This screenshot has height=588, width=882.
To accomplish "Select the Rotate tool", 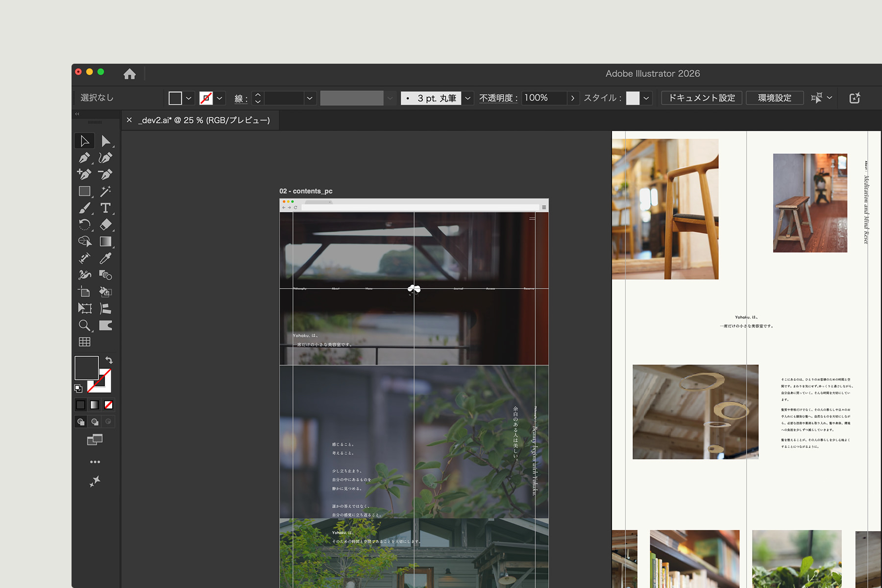I will click(x=84, y=224).
